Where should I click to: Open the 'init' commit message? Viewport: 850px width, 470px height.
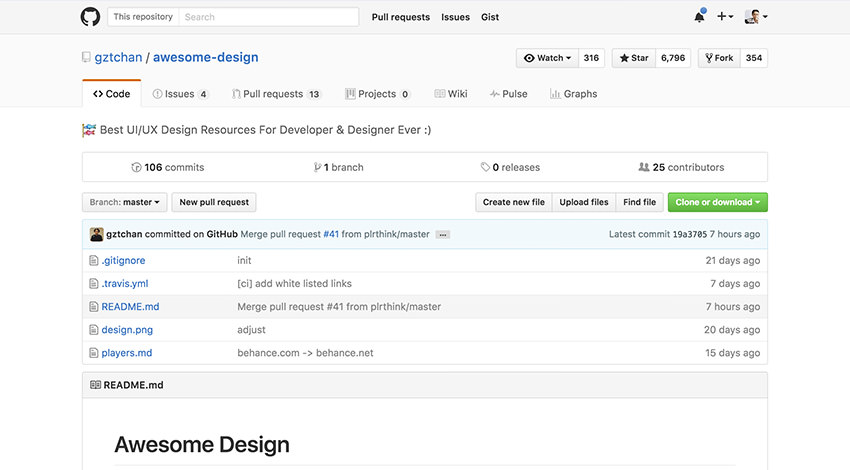[x=244, y=261]
